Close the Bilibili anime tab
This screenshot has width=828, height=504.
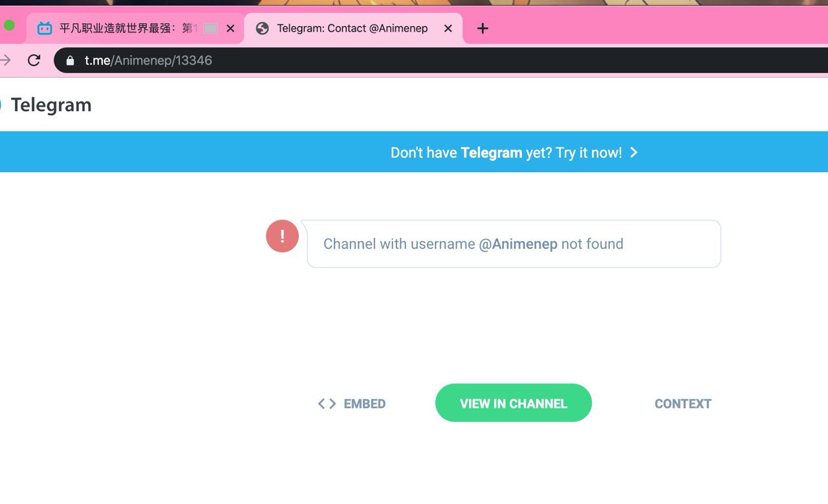coord(230,28)
